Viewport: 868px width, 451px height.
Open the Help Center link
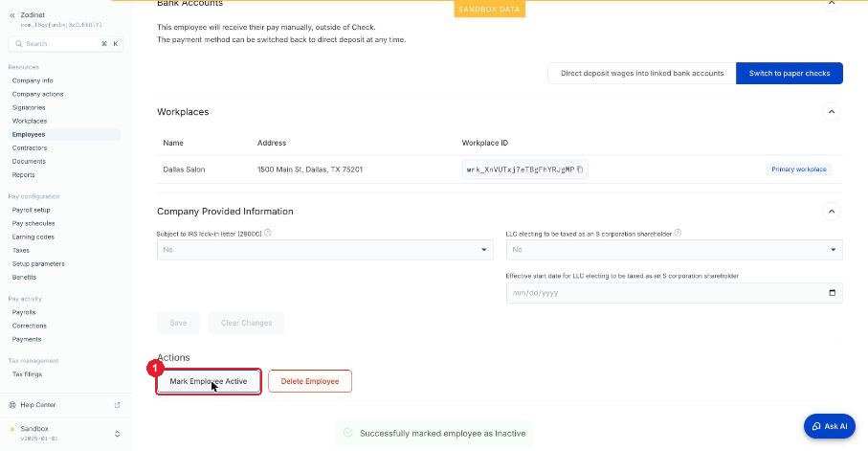[x=38, y=405]
